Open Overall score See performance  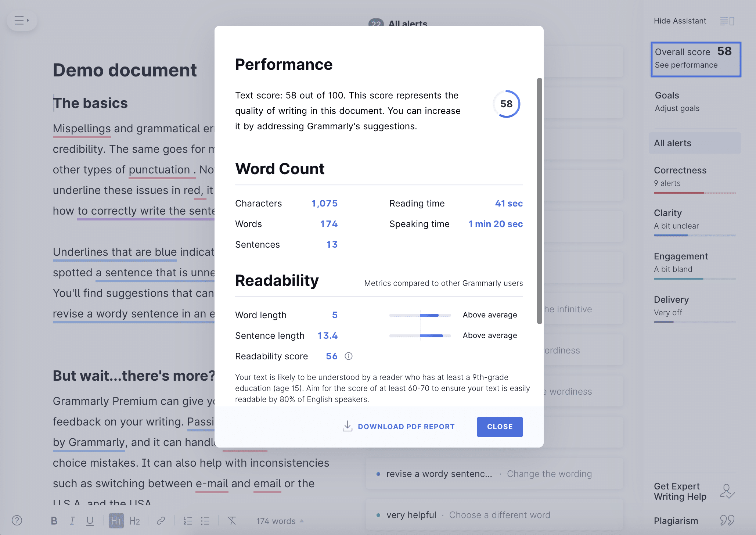[x=696, y=59]
